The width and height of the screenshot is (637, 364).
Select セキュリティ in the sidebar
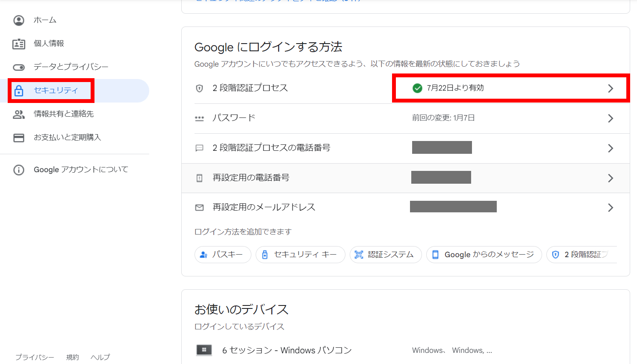coord(74,91)
